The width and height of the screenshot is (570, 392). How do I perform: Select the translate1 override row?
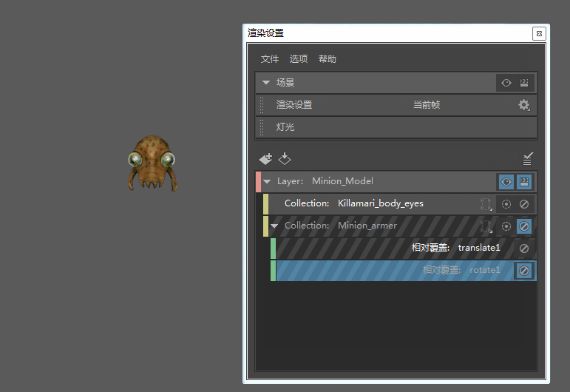pyautogui.click(x=404, y=248)
